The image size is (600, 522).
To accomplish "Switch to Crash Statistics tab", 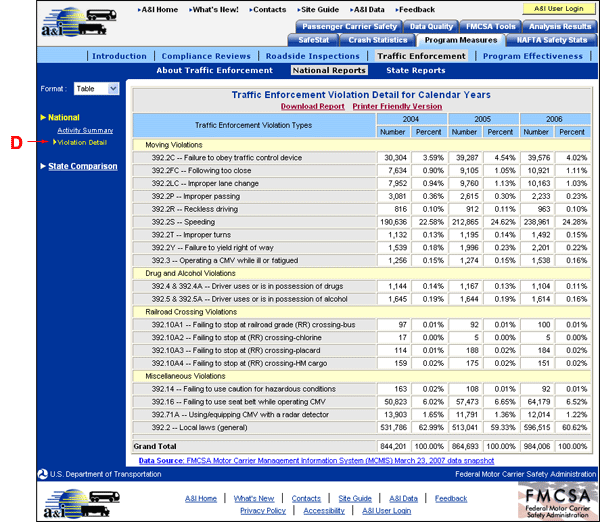I will pyautogui.click(x=378, y=40).
